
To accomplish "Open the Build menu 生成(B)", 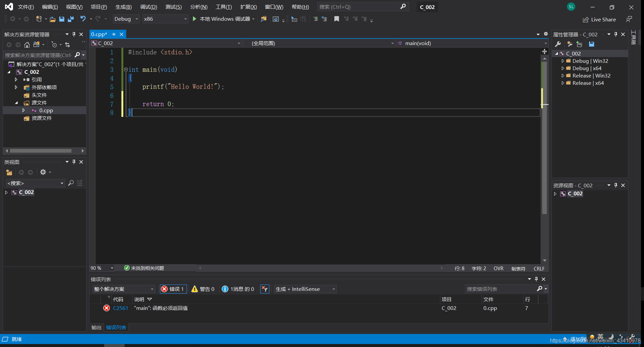I will [x=124, y=7].
